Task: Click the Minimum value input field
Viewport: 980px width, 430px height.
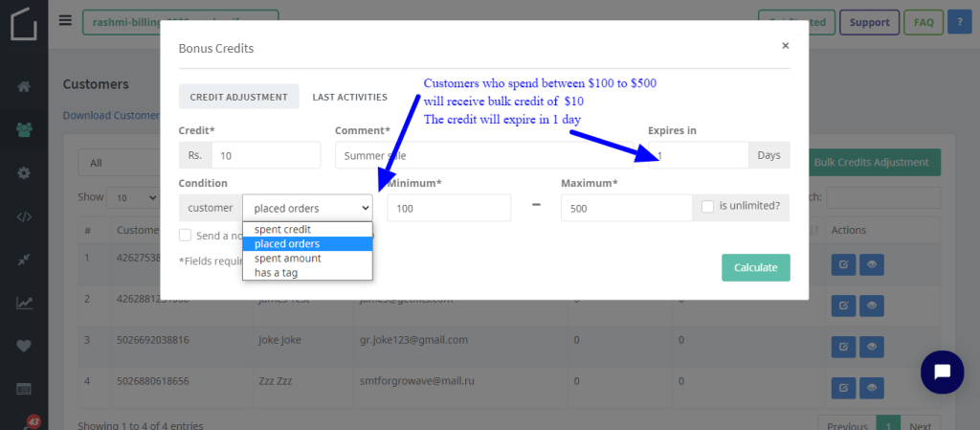Action: pos(450,208)
